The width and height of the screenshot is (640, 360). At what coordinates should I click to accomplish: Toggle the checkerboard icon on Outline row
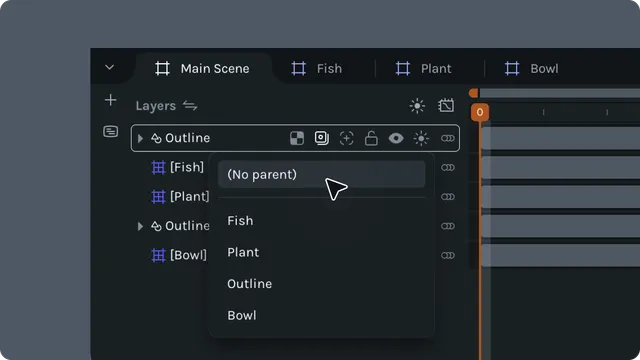tap(297, 138)
